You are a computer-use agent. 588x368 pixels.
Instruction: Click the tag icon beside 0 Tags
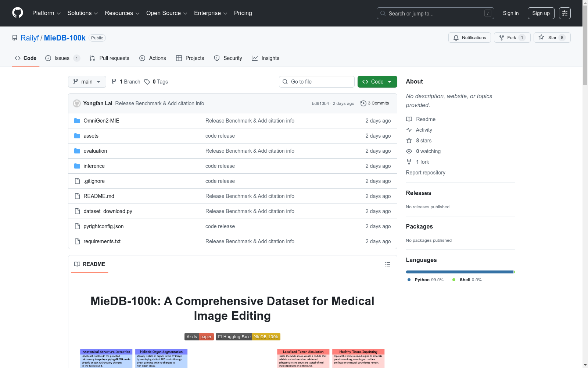147,82
